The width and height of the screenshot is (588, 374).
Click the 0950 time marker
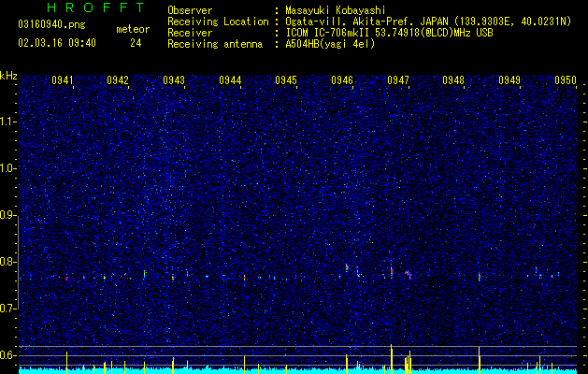[566, 80]
